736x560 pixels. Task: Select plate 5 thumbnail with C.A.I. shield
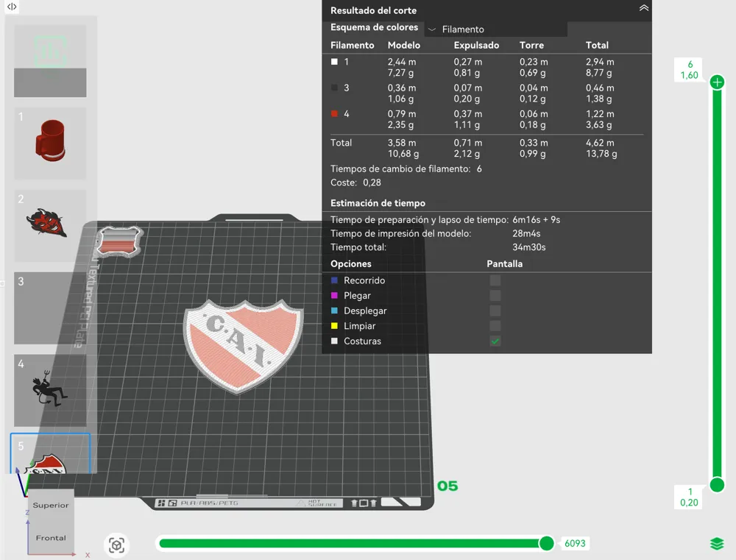coord(50,453)
